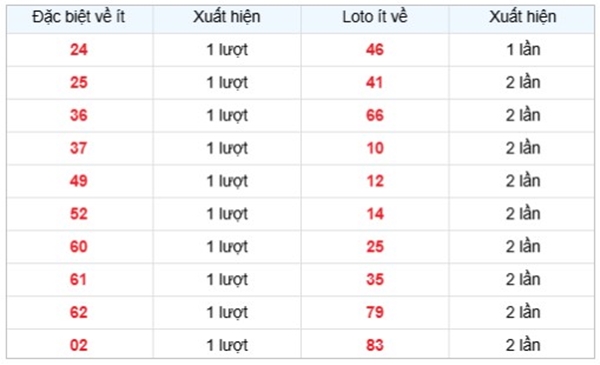Viewport: 600px width, 365px height.
Task: Click the '1 lần' cell beside 46
Action: pyautogui.click(x=523, y=50)
